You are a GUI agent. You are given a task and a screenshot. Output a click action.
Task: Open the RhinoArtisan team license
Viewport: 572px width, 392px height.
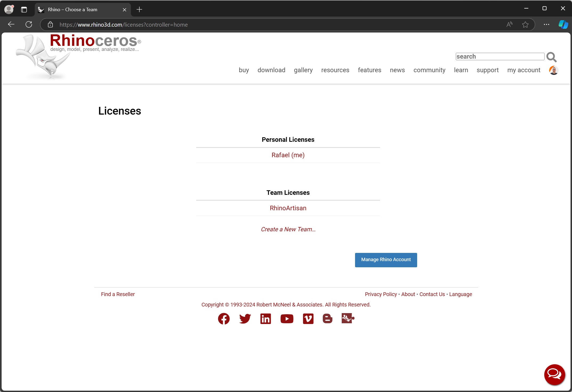[x=288, y=208]
